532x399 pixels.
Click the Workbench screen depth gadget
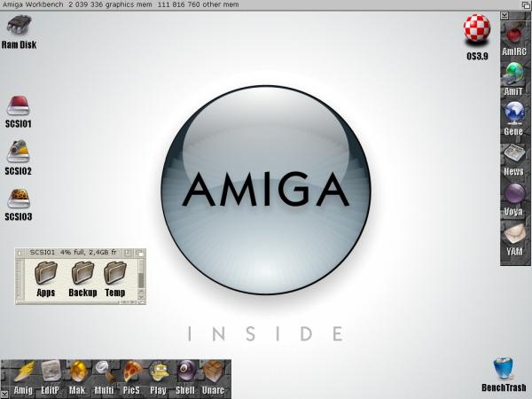point(526,4)
